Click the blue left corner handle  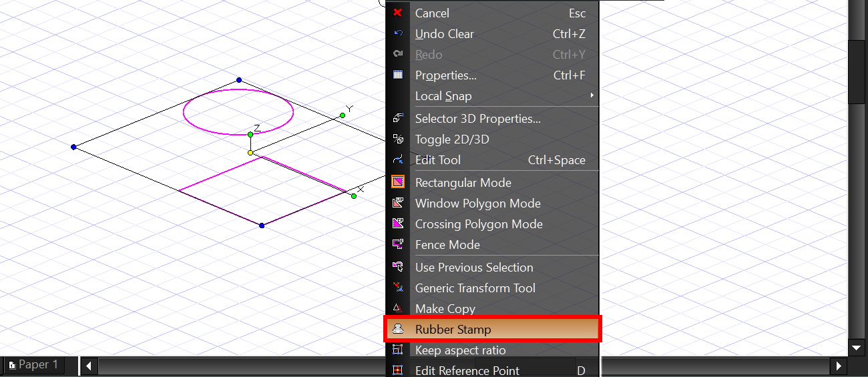tap(73, 147)
